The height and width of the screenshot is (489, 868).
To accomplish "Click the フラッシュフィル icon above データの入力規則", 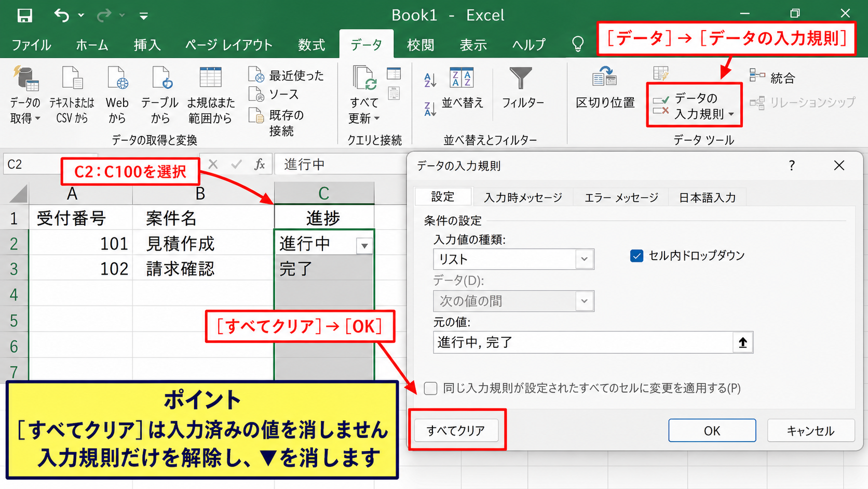I will (661, 74).
